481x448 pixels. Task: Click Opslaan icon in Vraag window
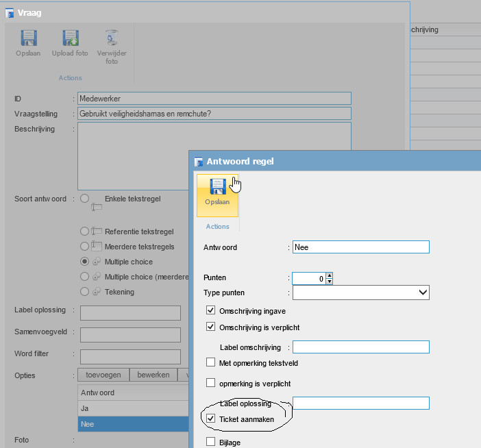click(x=28, y=38)
